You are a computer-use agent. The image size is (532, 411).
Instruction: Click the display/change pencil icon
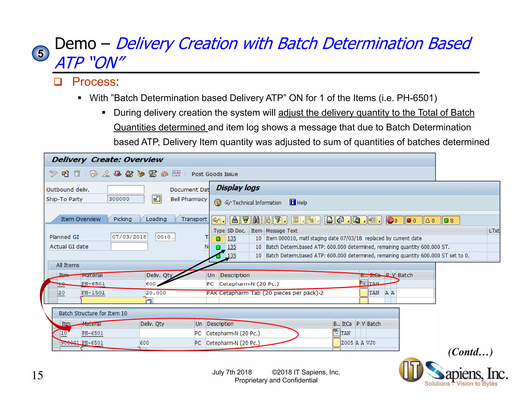[54, 174]
